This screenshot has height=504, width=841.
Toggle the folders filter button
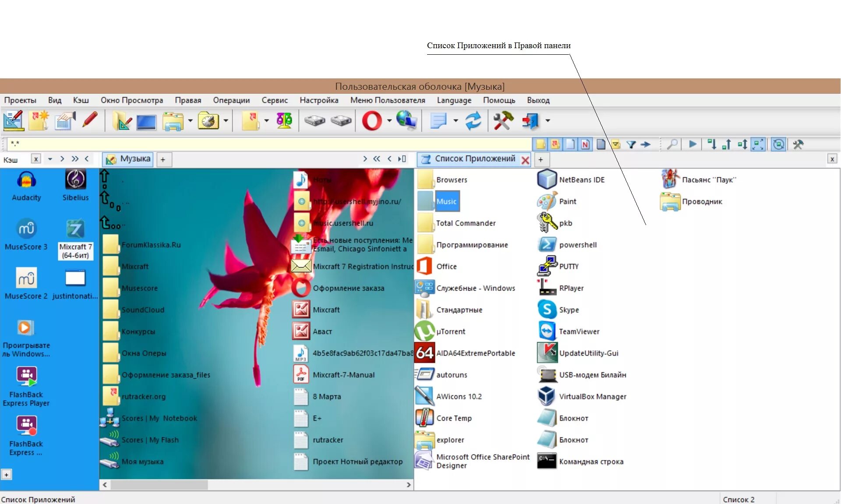tap(541, 145)
